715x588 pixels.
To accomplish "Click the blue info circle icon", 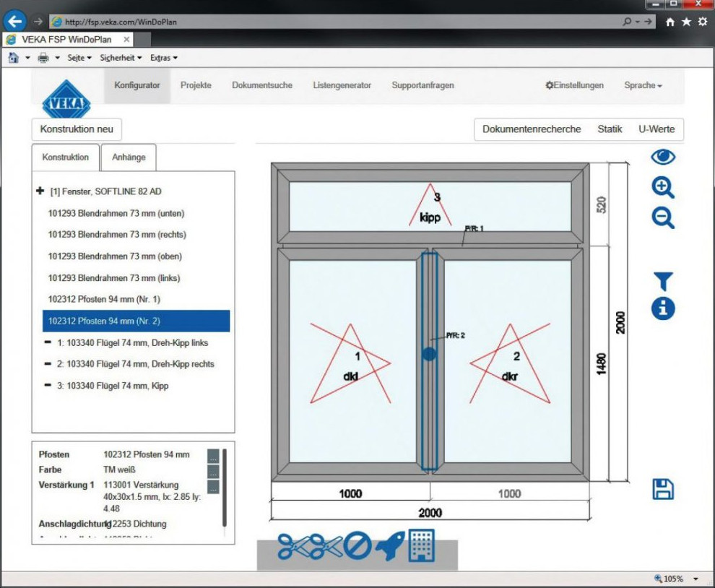I will [662, 308].
